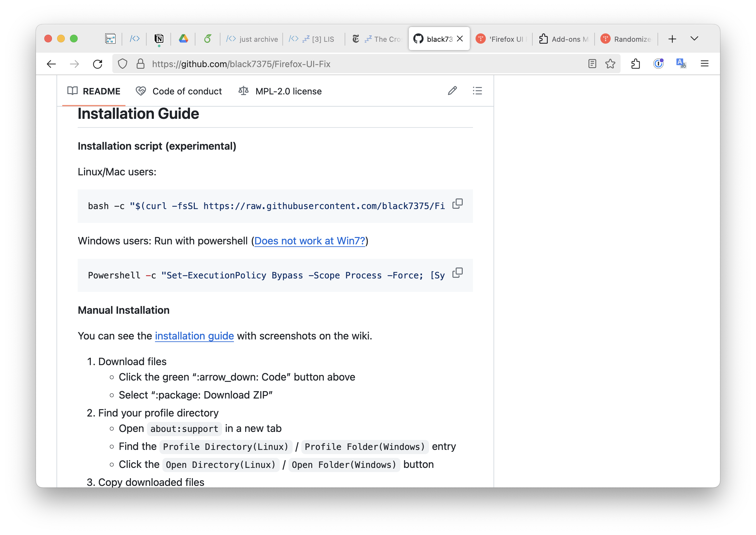Toggle Reader View in address bar

pyautogui.click(x=592, y=64)
